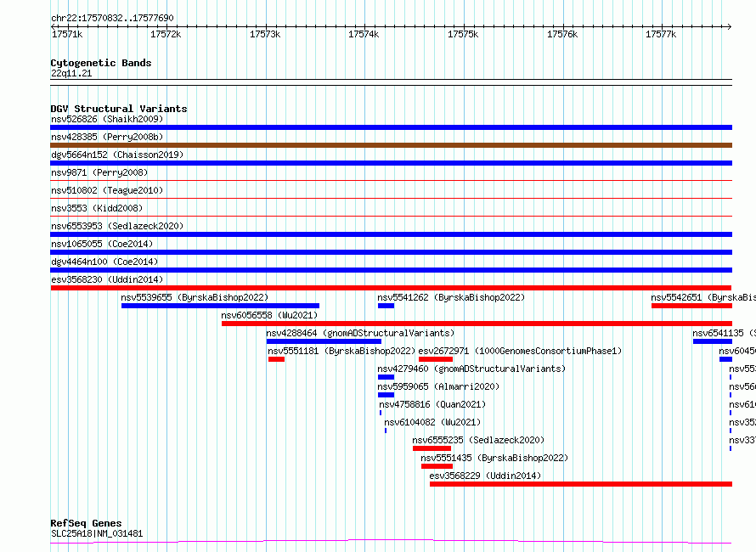Image resolution: width=756 pixels, height=552 pixels.
Task: Click the tiny nsv4758816 (Quan2021) marker
Action: [x=381, y=413]
